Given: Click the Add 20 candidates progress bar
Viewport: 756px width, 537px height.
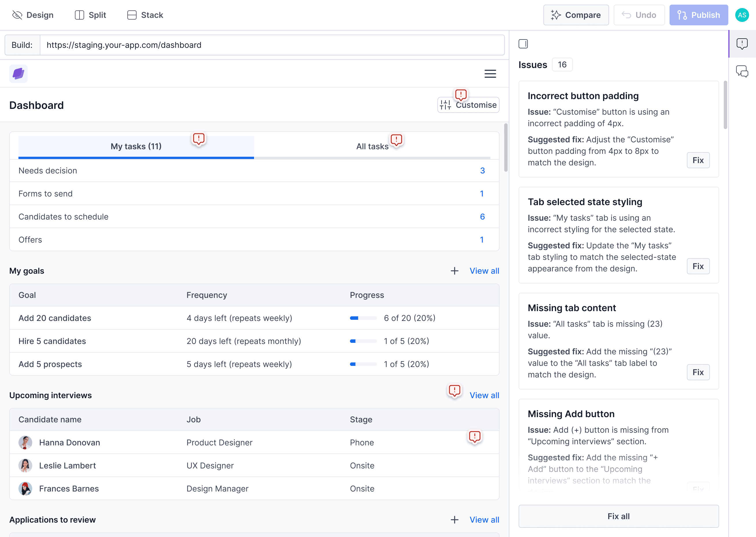Looking at the screenshot, I should [x=363, y=318].
